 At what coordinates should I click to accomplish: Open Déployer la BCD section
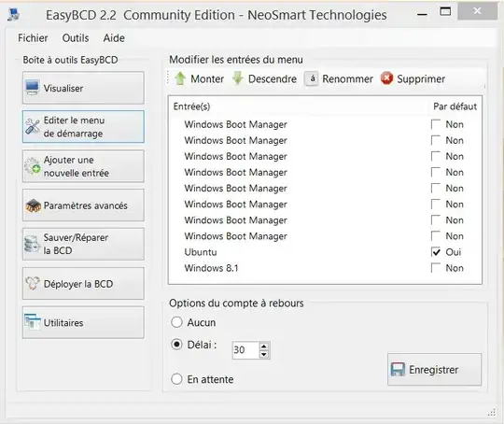83,283
